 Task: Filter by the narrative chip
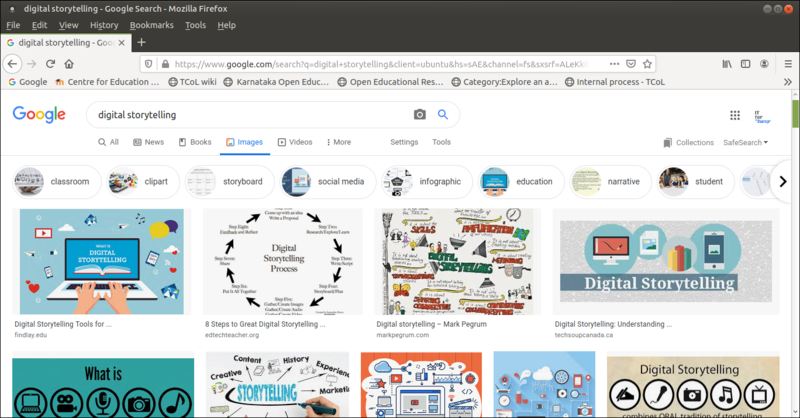[x=610, y=181]
